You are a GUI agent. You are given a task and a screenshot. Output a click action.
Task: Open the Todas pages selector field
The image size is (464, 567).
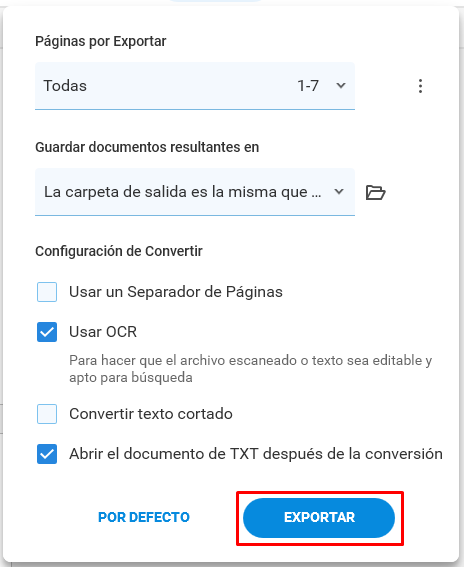[195, 86]
